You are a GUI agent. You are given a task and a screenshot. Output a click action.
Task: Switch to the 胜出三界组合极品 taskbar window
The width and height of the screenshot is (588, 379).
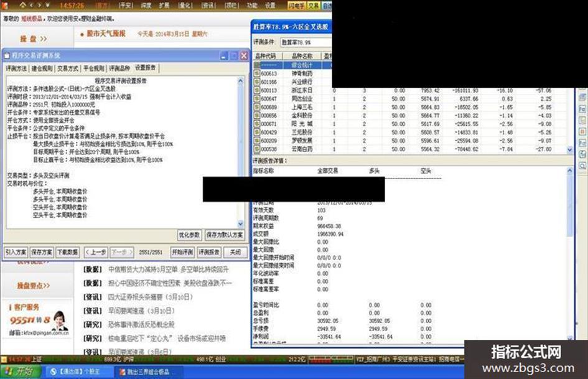pyautogui.click(x=148, y=372)
